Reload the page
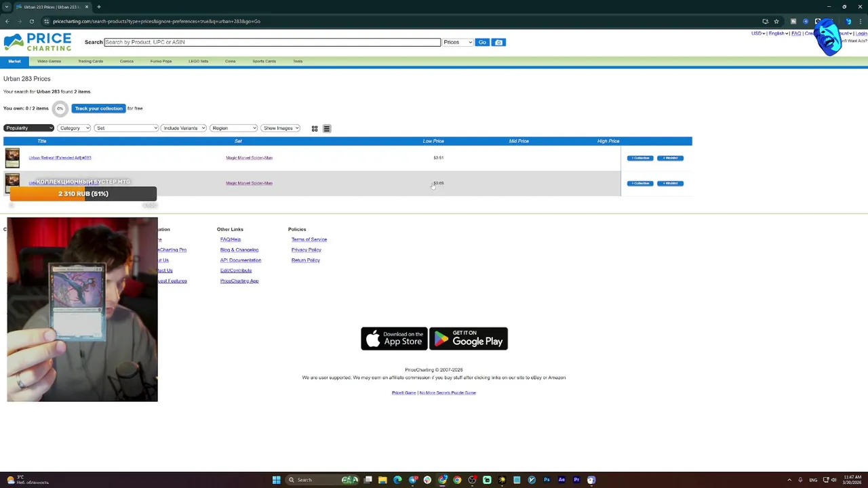 point(31,21)
